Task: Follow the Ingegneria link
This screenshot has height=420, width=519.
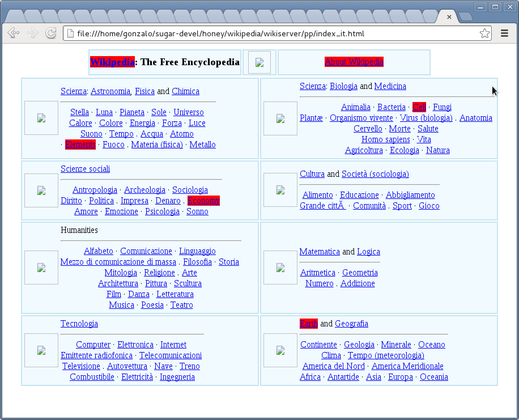Action: pos(177,377)
